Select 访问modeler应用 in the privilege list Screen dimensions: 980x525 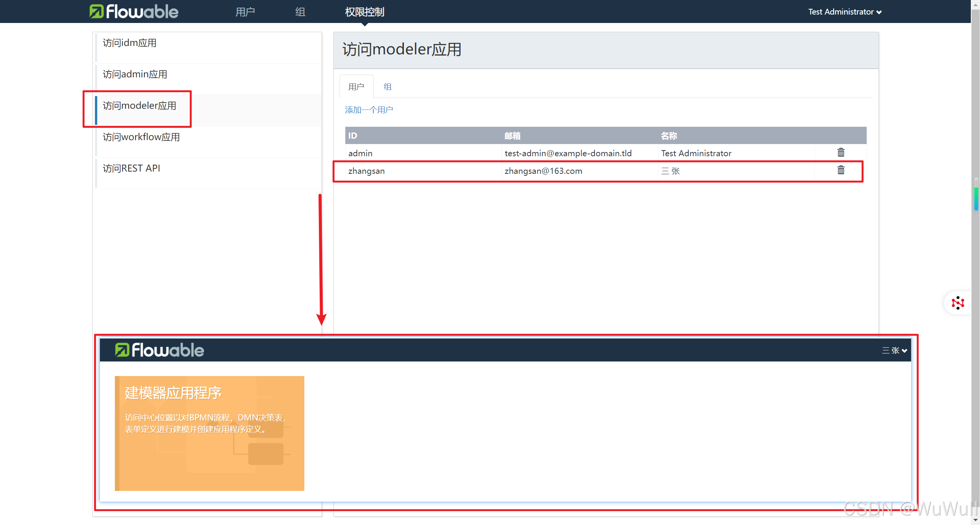(139, 106)
